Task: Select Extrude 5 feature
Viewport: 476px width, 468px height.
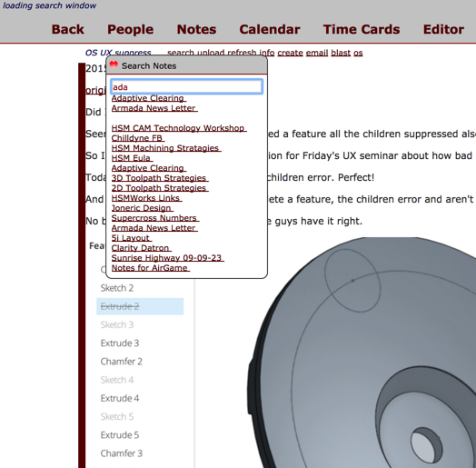Action: (x=120, y=435)
